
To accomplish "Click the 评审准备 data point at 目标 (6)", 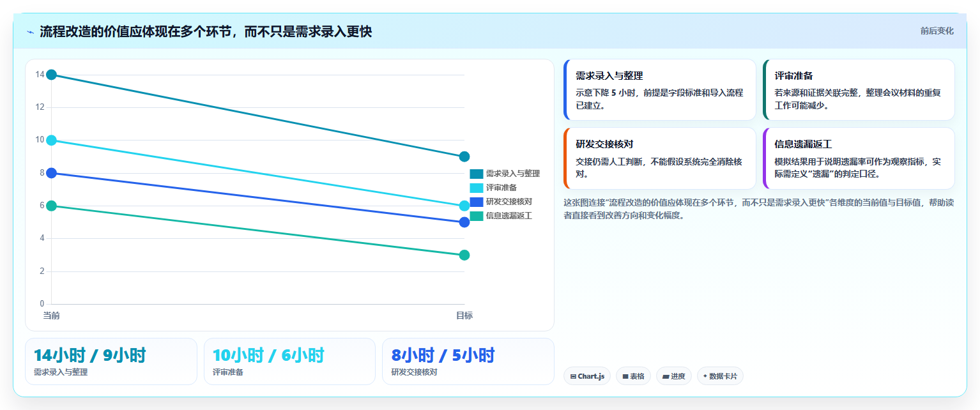I will tap(464, 206).
